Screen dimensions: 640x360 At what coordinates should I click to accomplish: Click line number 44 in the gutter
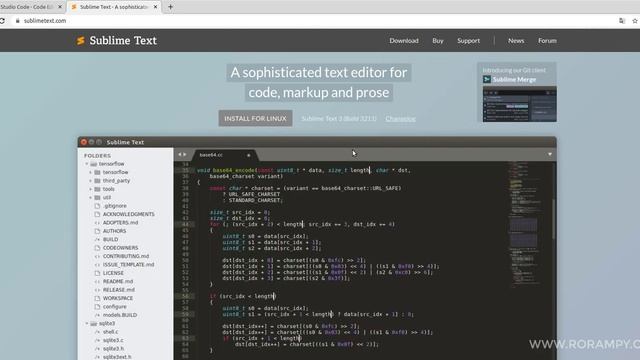coord(185,224)
